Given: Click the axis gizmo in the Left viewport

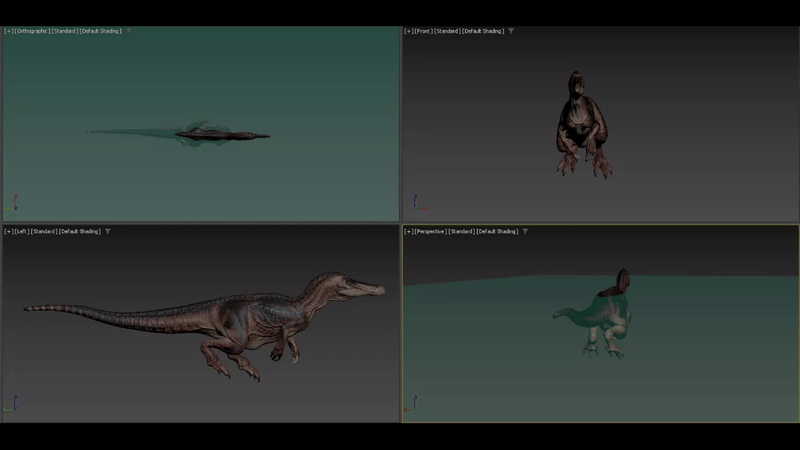Looking at the screenshot, I should [x=10, y=404].
